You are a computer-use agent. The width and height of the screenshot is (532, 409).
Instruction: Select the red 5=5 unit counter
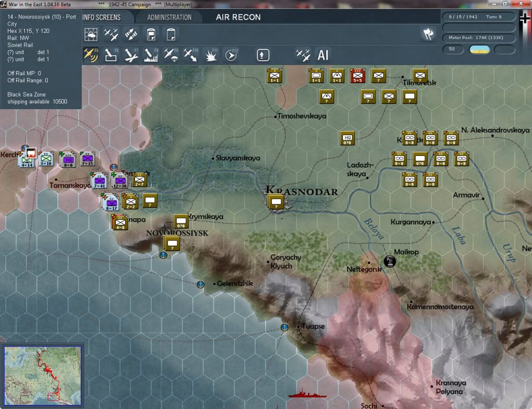pos(357,76)
